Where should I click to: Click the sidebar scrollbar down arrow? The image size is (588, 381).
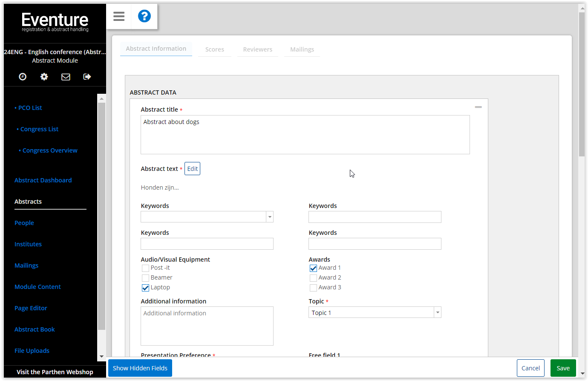click(101, 357)
